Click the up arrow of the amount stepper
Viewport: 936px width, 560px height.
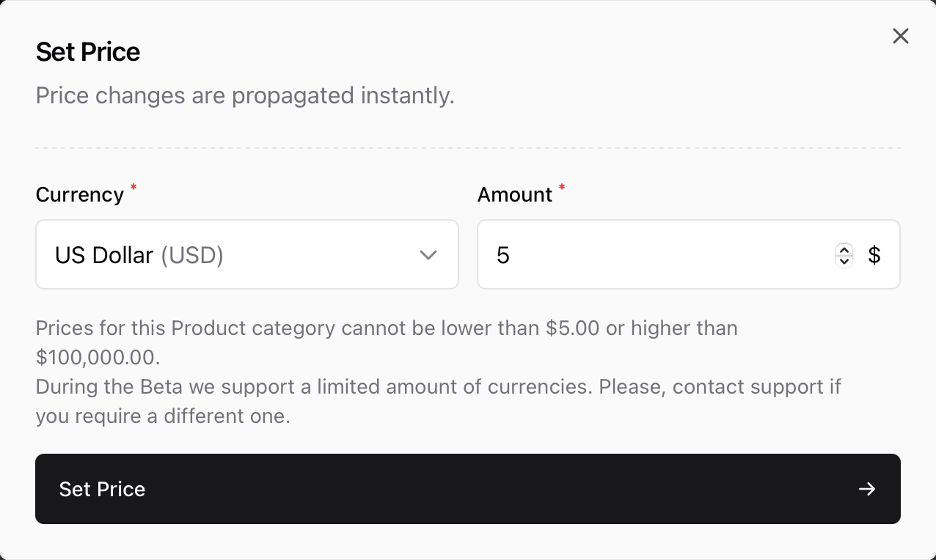[844, 250]
